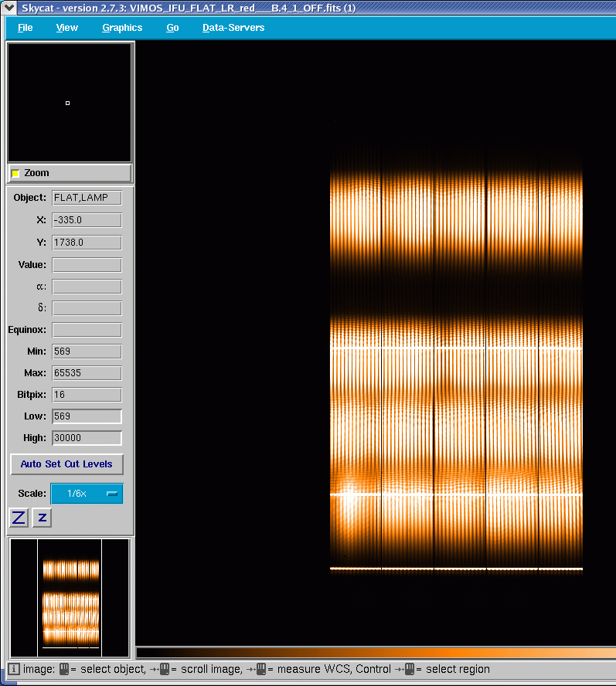The height and width of the screenshot is (686, 616).
Task: Click the 'select object,' status text
Action: click(x=113, y=669)
